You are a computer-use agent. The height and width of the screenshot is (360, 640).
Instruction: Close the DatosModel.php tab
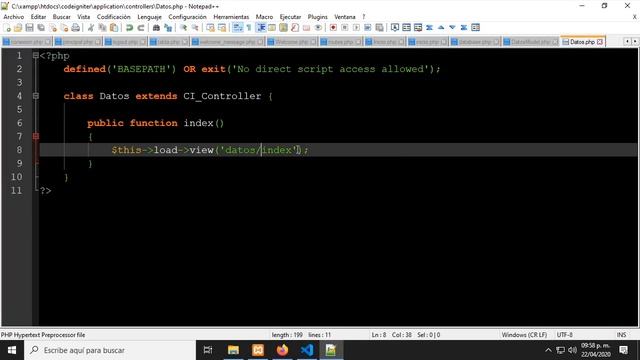555,42
